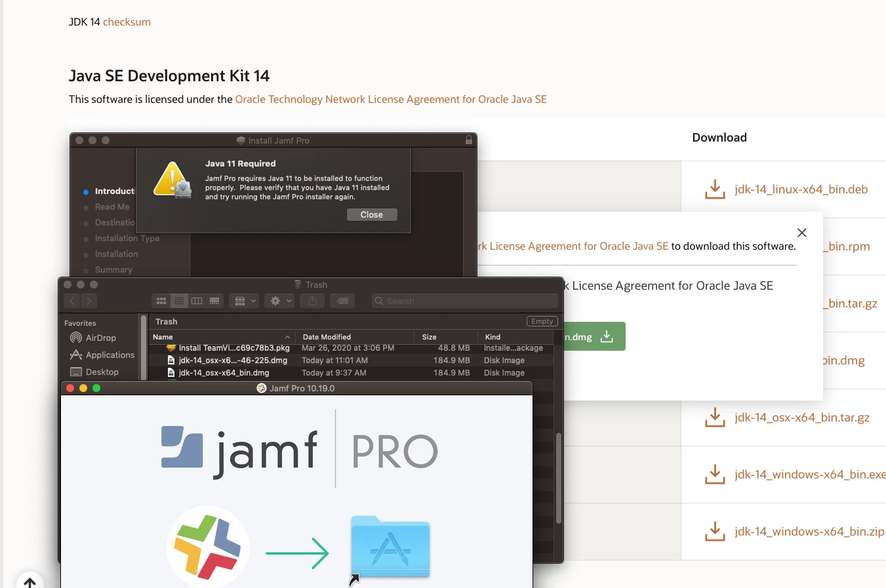
Task: Sort Trash list by Kind column
Action: pyautogui.click(x=515, y=337)
